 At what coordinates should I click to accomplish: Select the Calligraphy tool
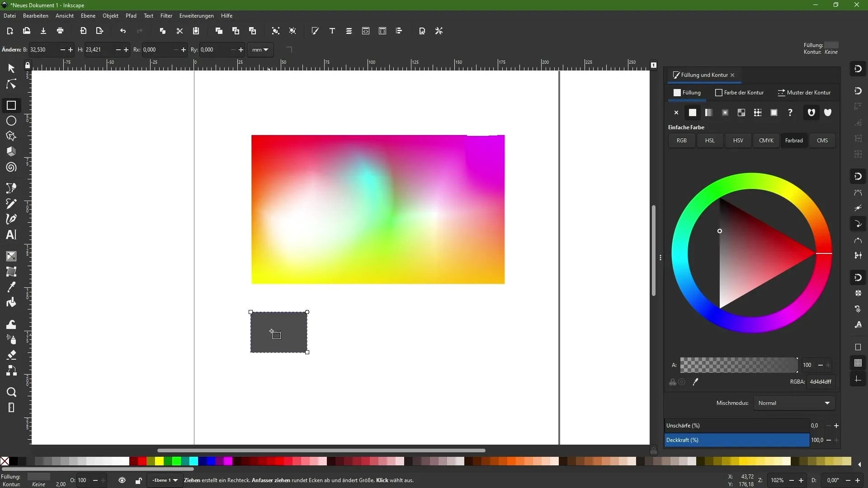click(11, 219)
